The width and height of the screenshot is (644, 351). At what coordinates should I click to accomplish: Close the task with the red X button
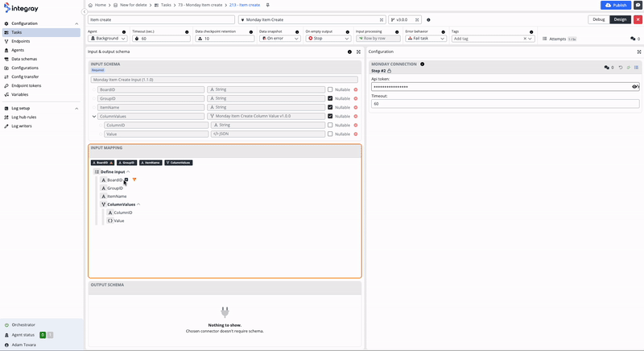pos(638,19)
